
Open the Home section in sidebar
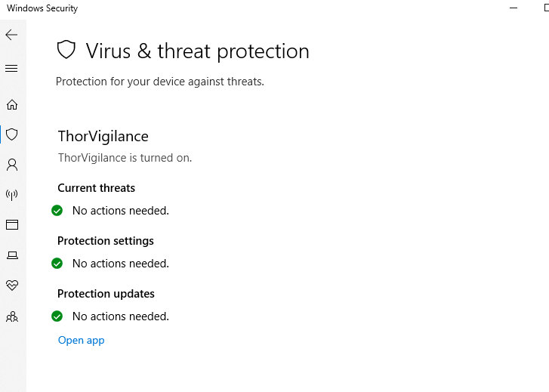[11, 104]
